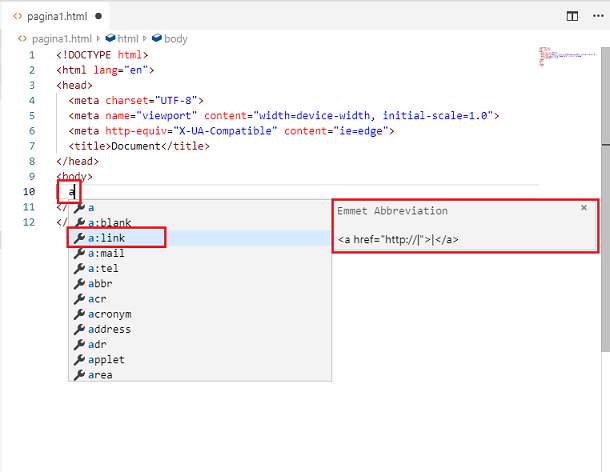Click wrench icon beside adr
The image size is (610, 472).
click(79, 344)
